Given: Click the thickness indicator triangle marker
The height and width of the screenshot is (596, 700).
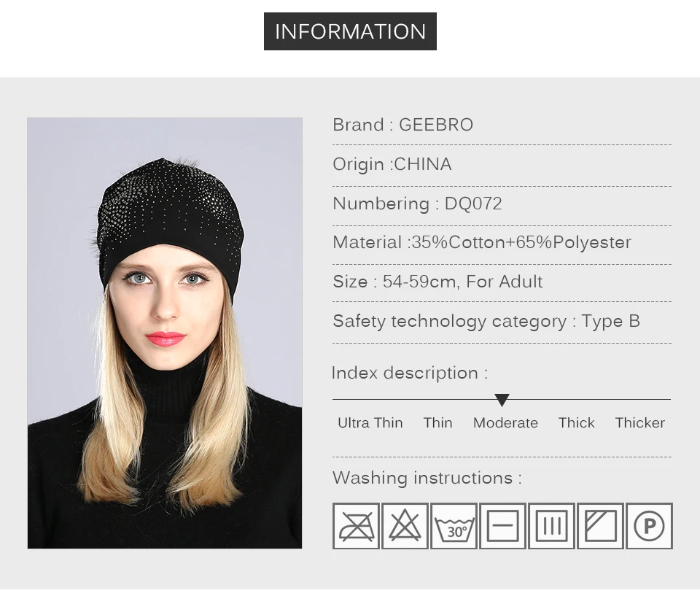Looking at the screenshot, I should (x=502, y=400).
